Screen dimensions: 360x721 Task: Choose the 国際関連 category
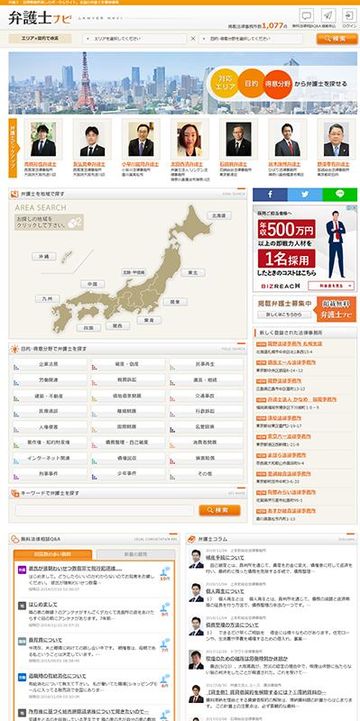(x=127, y=427)
